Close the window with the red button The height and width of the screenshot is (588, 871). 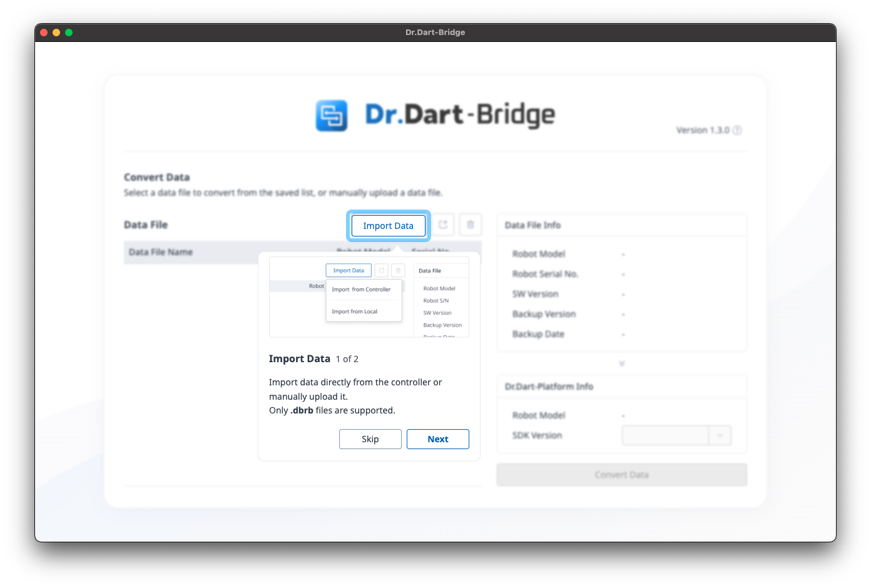point(44,33)
